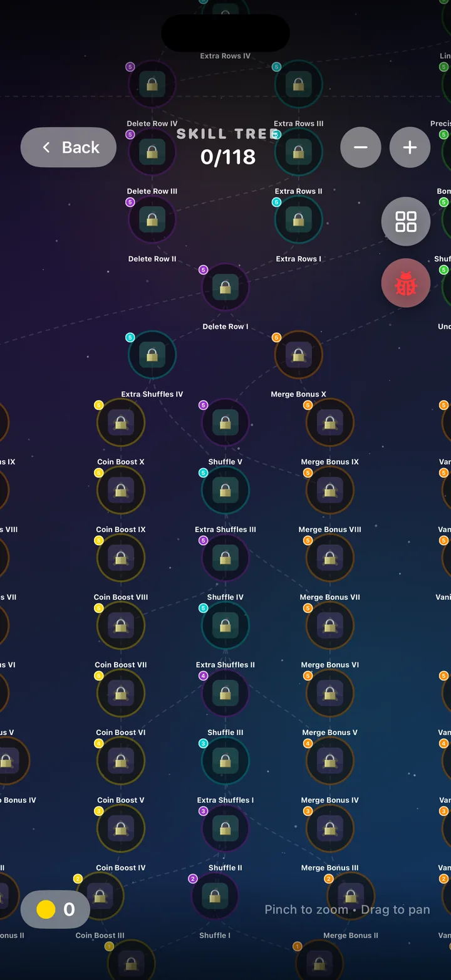Tap the Coin Boost IV padlock node
451x980 pixels.
pyautogui.click(x=121, y=828)
